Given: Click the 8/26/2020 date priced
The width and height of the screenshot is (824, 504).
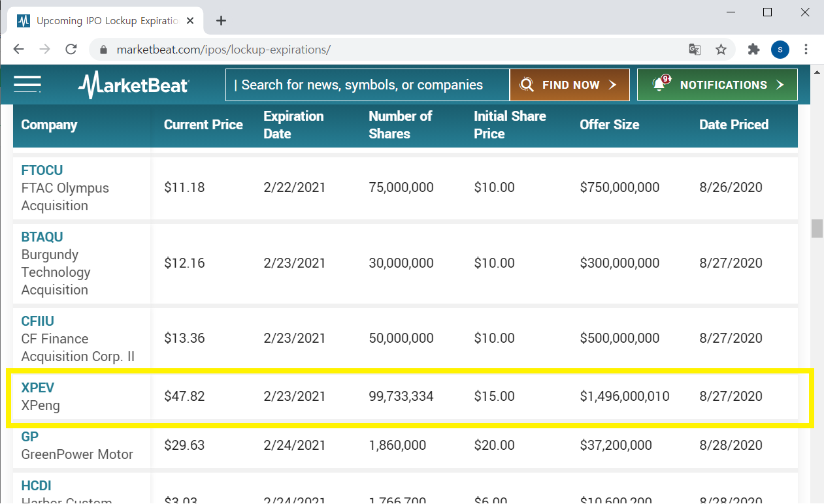Looking at the screenshot, I should pos(731,188).
